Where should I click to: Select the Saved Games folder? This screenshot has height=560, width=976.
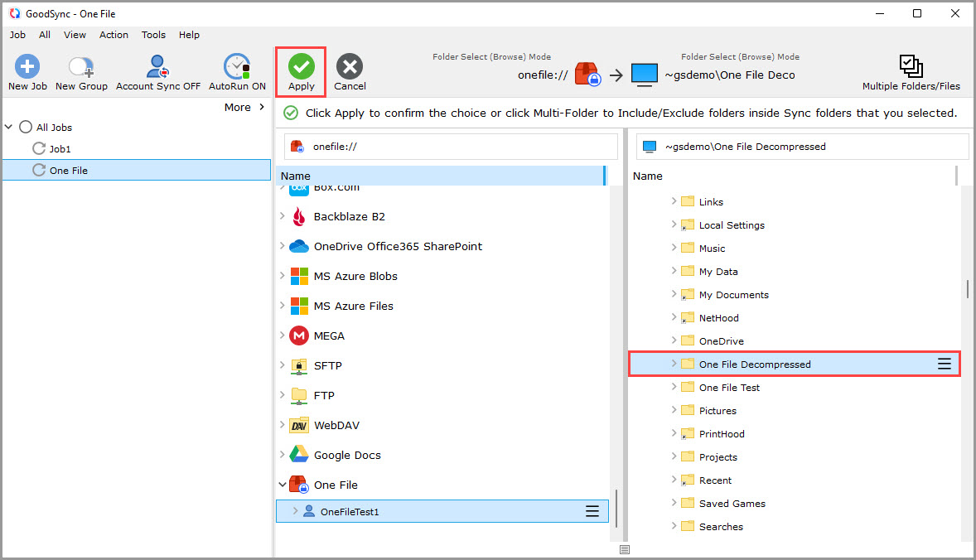(x=732, y=504)
